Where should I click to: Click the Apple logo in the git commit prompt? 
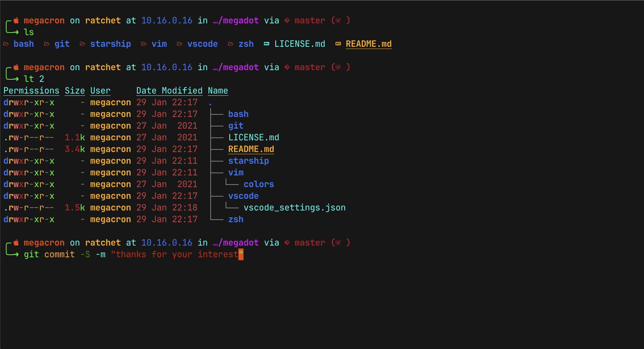16,242
